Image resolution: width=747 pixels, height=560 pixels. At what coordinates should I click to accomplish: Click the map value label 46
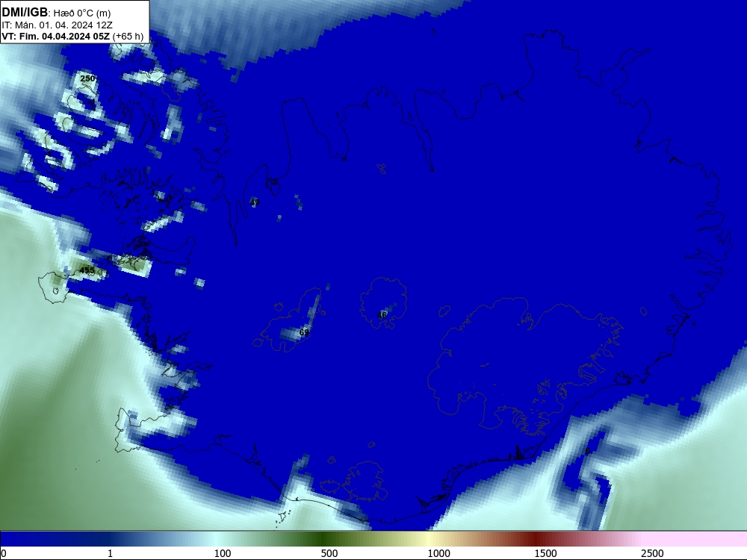tap(382, 315)
